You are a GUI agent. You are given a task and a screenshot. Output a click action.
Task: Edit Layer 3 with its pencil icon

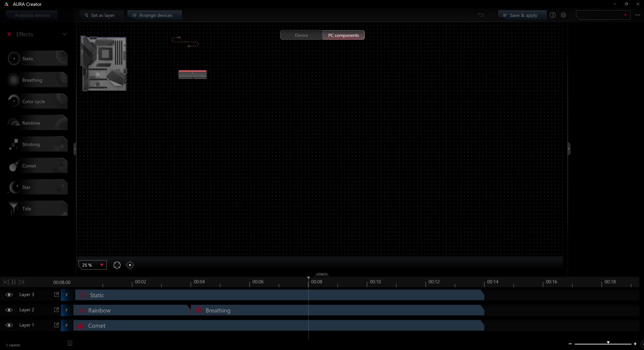(56, 294)
